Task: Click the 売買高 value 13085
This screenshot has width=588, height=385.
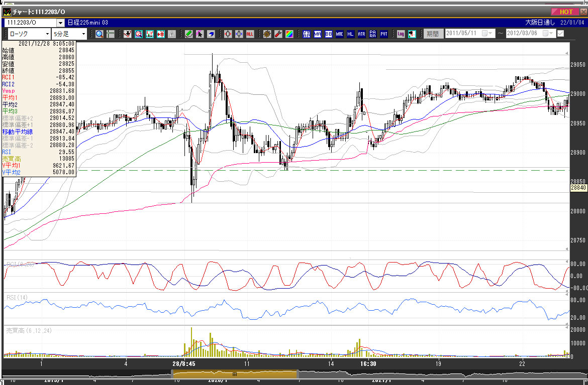Action: click(67, 159)
